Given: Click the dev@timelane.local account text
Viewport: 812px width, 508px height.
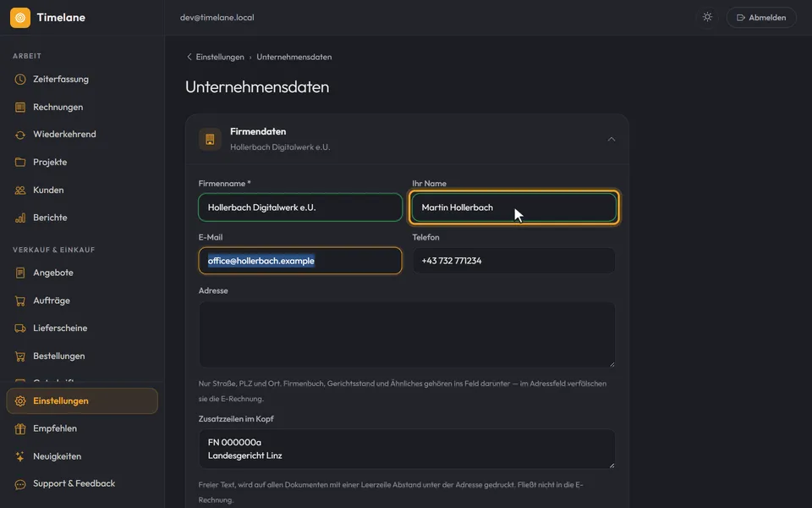Looking at the screenshot, I should (x=217, y=18).
